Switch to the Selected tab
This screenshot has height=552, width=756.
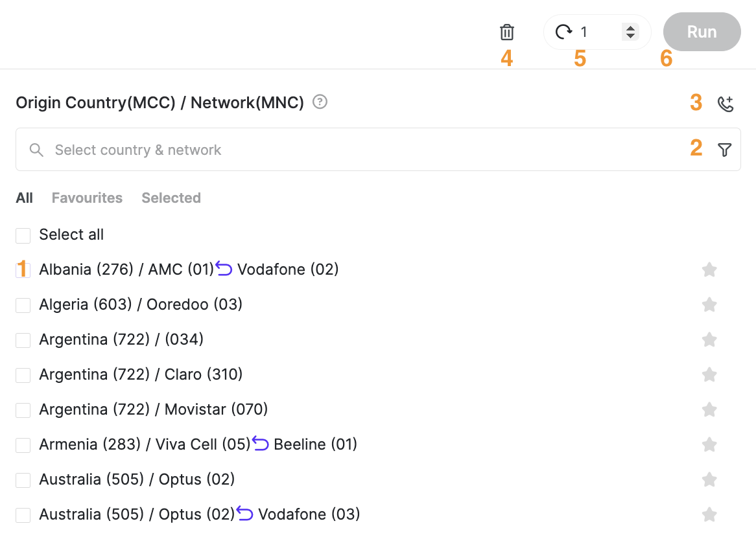click(x=171, y=198)
